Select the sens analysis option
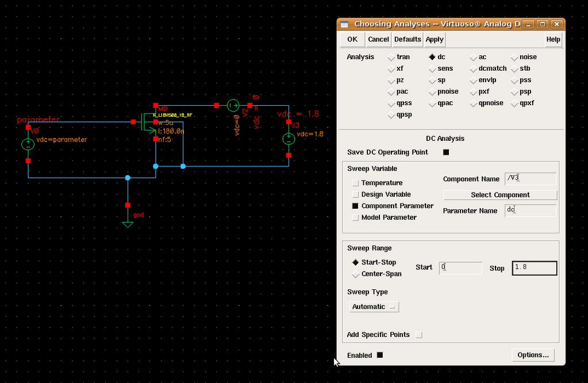 (432, 68)
